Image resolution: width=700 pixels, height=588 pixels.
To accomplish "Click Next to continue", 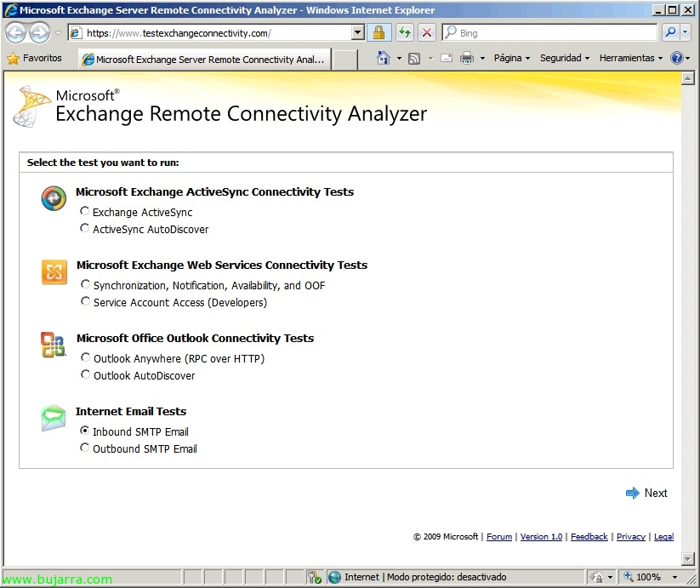I will (646, 493).
